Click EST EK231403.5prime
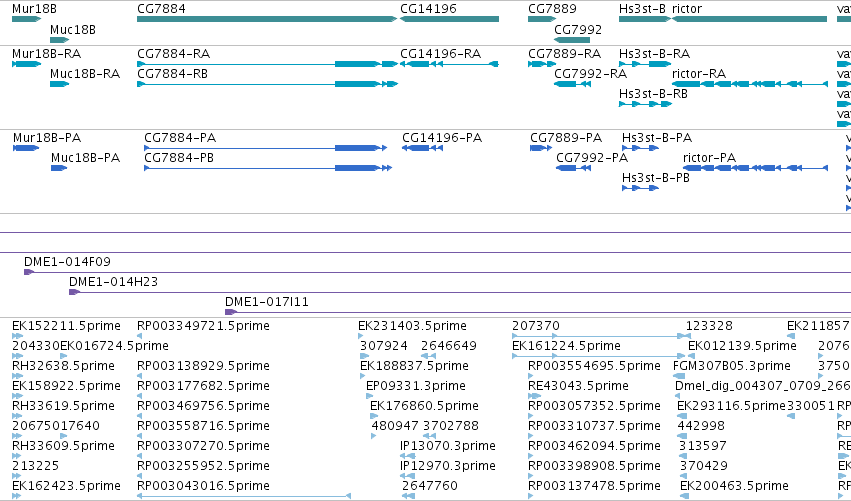851x501 pixels. (x=412, y=326)
